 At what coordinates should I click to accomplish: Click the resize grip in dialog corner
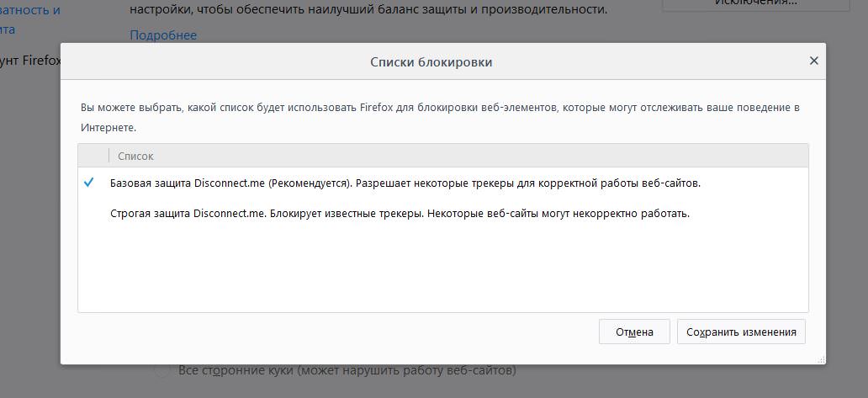[820, 358]
